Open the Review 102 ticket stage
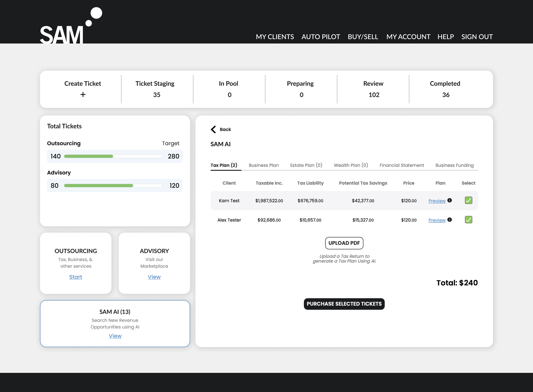 pos(373,89)
